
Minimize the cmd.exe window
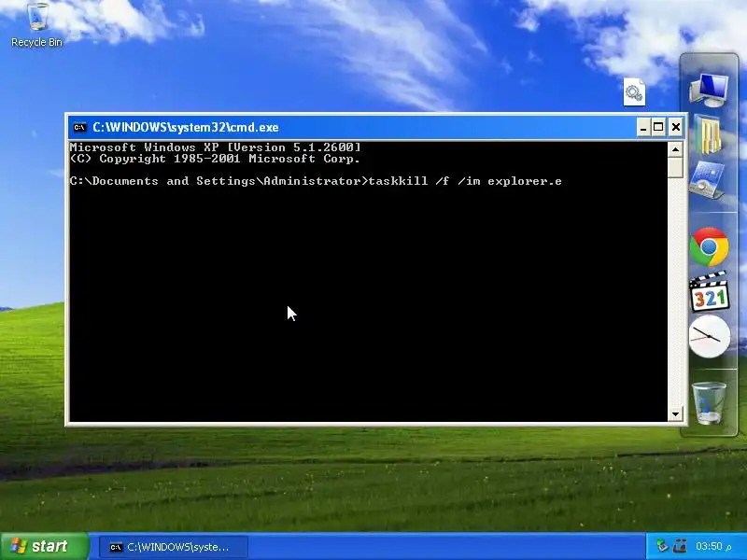pyautogui.click(x=643, y=127)
